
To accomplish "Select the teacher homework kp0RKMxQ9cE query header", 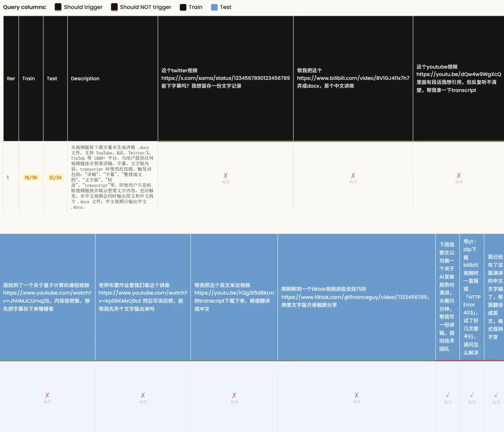I will point(143,297).
